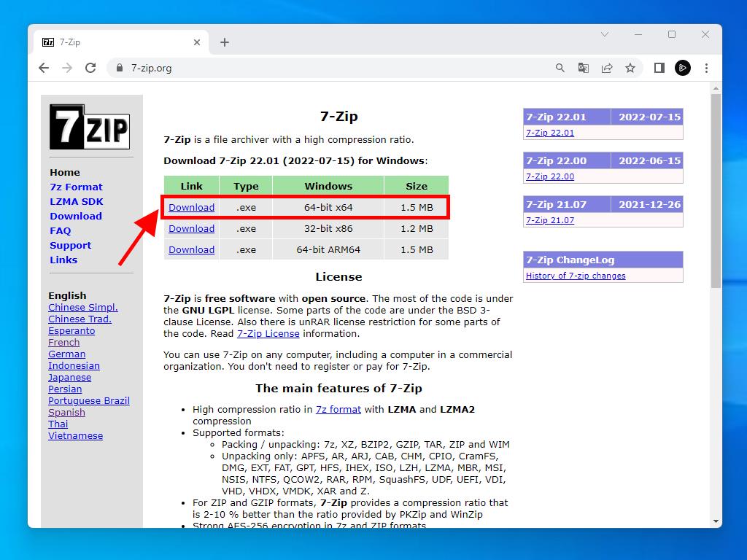Image resolution: width=747 pixels, height=560 pixels.
Task: Switch language to Thai
Action: 58,424
